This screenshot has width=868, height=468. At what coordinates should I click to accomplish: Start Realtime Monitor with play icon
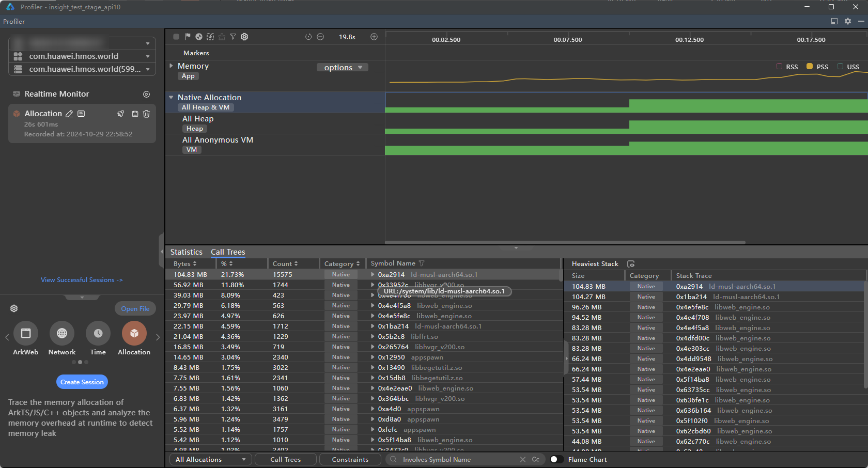146,94
